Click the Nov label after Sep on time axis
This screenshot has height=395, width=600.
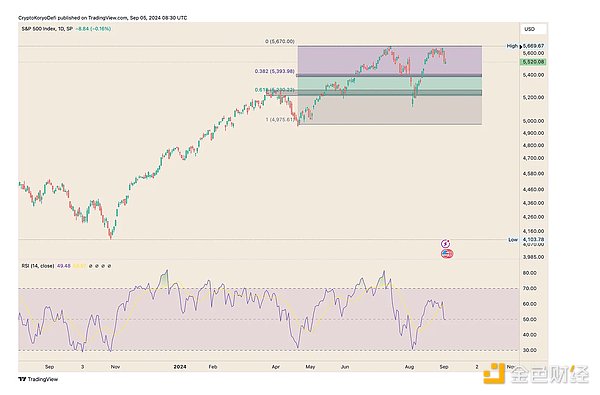coord(115,367)
